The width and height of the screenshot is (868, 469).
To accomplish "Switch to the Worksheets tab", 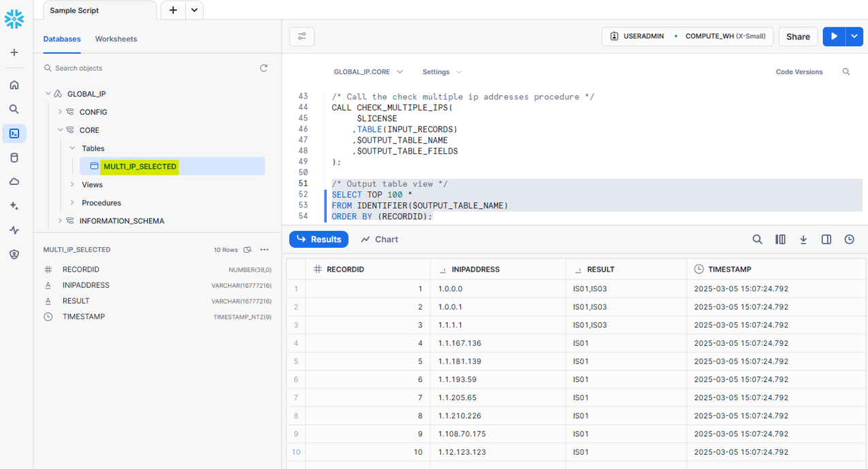I will [116, 39].
